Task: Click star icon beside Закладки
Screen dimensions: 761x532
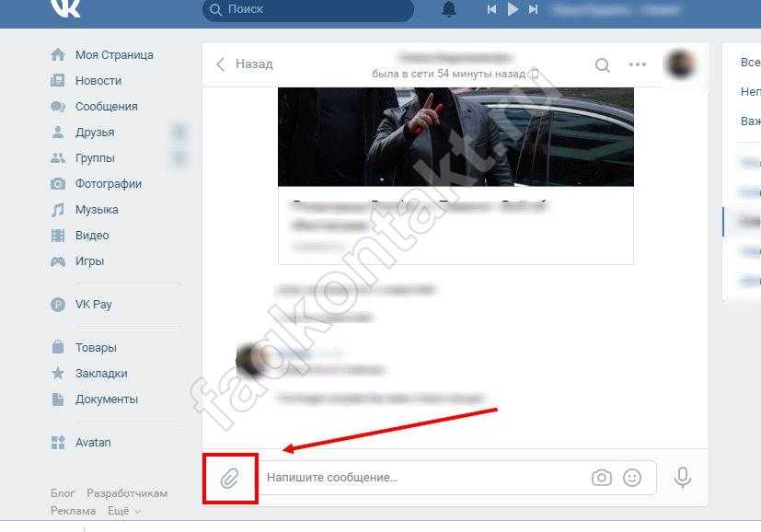Action: (58, 373)
